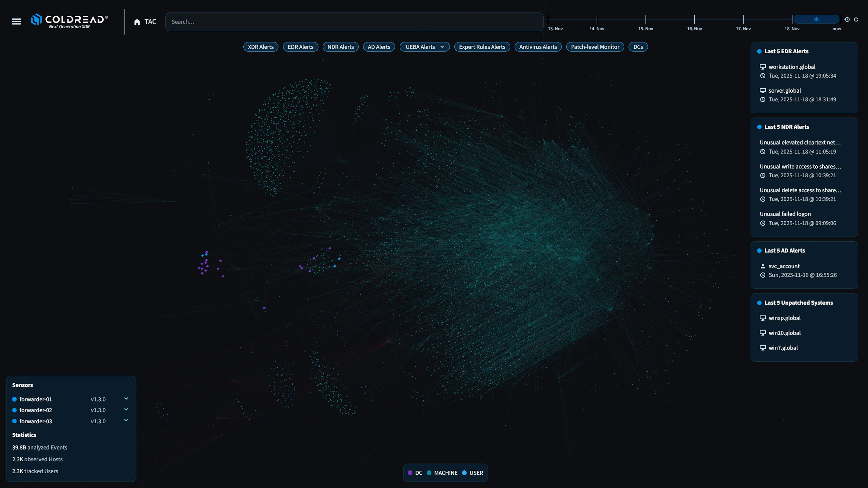Click monitor icon next to winxp.global
The image size is (868, 488).
tap(762, 318)
